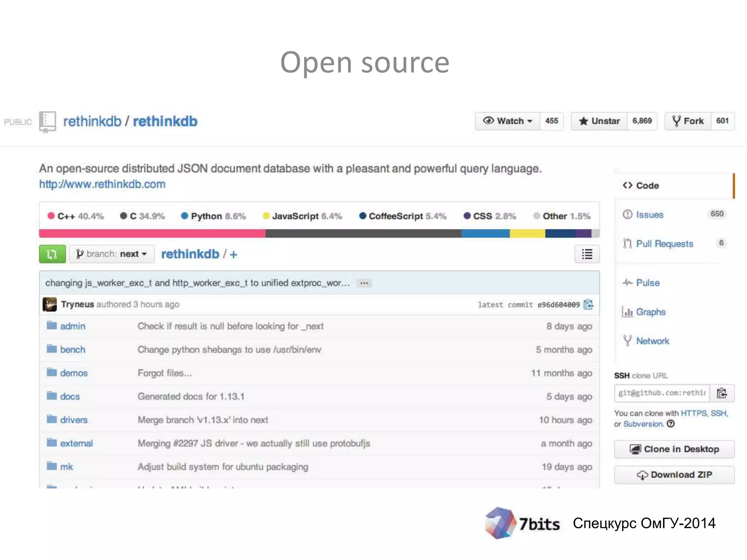Open 'Forgot files...' commit message
This screenshot has height=560, width=747.
[165, 373]
